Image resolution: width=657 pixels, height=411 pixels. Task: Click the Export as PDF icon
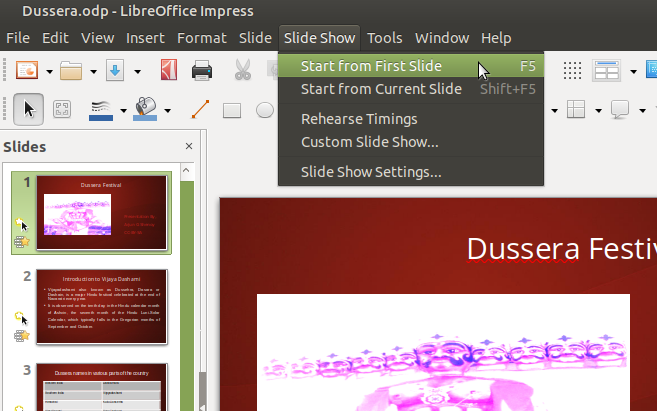coord(169,70)
